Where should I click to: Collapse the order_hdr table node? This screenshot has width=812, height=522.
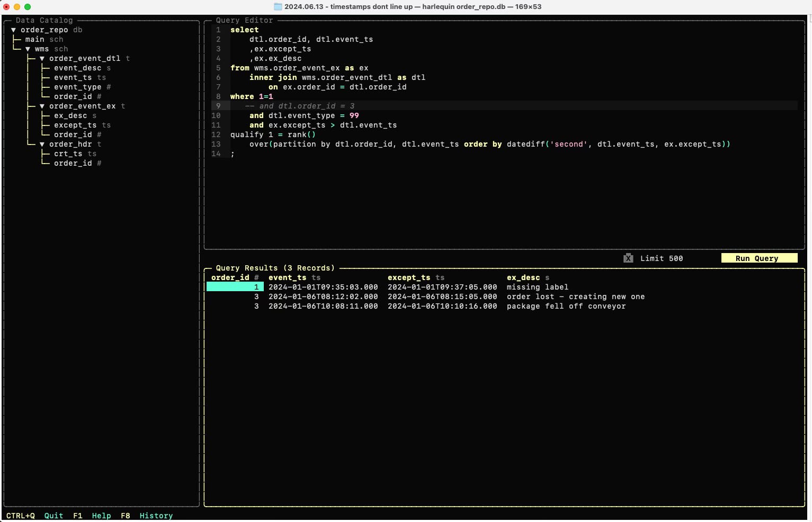click(x=42, y=145)
